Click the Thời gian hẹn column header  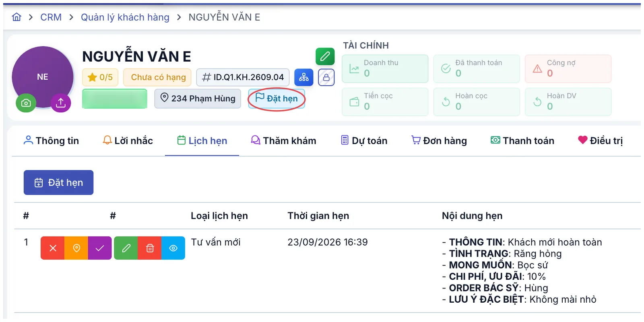coord(318,216)
